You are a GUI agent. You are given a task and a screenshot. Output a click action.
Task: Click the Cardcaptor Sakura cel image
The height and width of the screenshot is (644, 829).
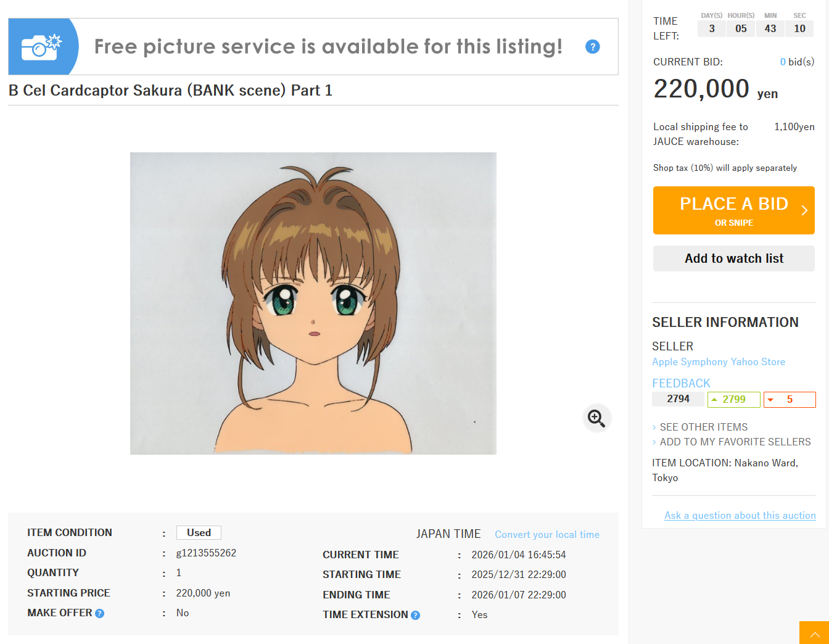click(313, 303)
